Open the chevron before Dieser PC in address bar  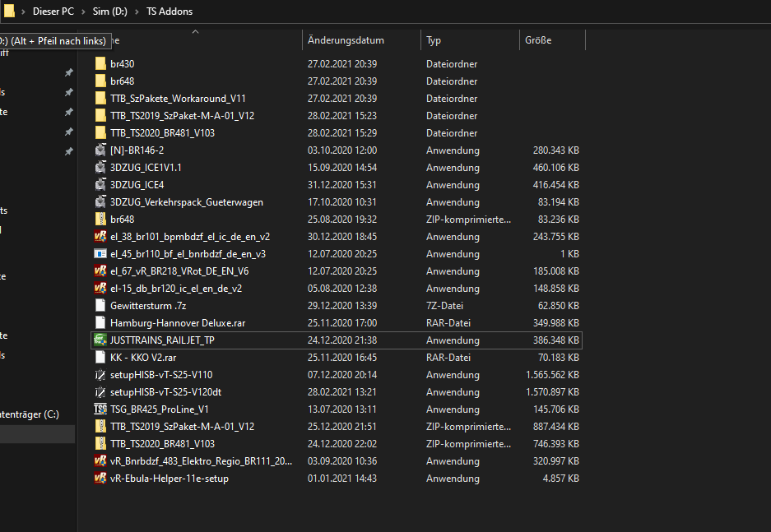(x=22, y=12)
